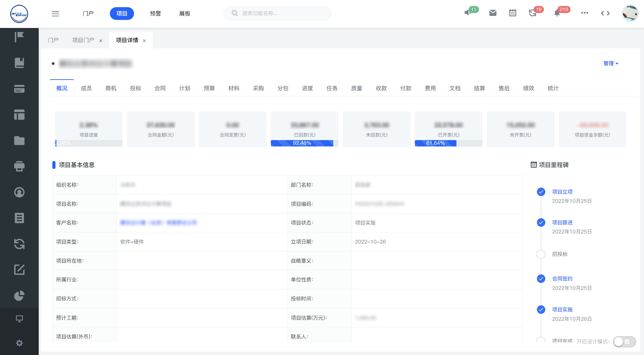
Task: Select the book icon in sidebar
Action: 19,63
